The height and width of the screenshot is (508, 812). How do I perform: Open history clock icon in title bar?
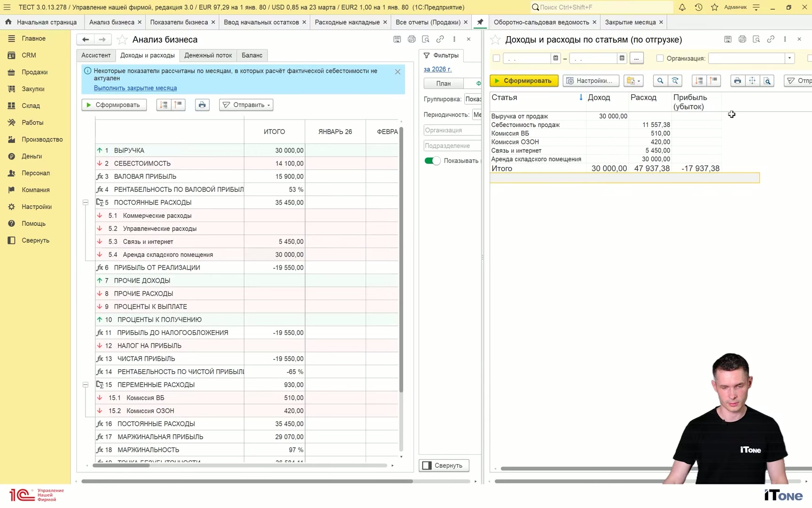click(x=698, y=7)
